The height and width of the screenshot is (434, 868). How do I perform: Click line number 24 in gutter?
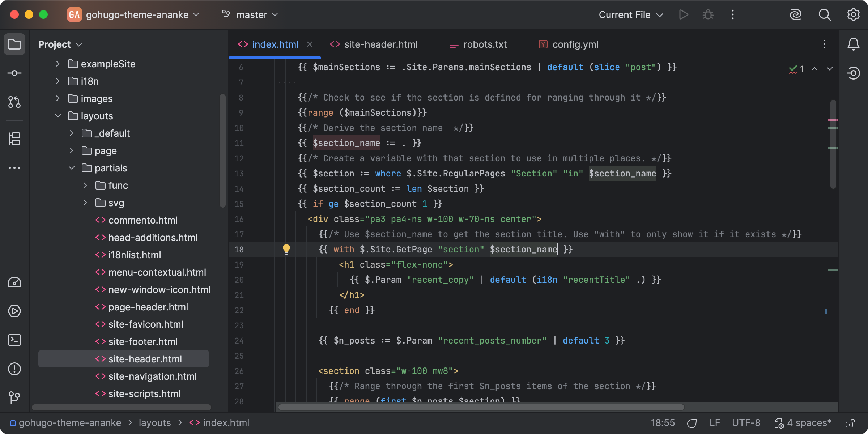tap(239, 340)
